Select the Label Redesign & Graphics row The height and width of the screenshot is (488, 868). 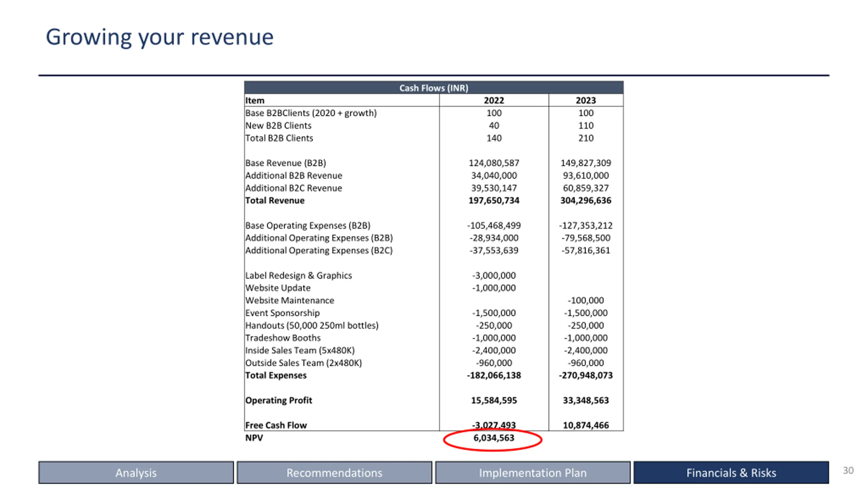click(x=434, y=275)
